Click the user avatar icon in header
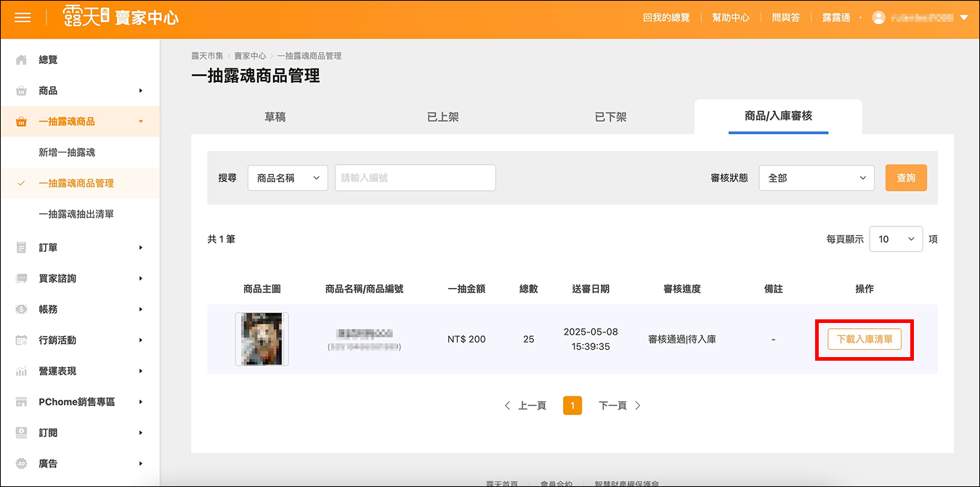Screen dimensions: 980x487 pyautogui.click(x=879, y=17)
